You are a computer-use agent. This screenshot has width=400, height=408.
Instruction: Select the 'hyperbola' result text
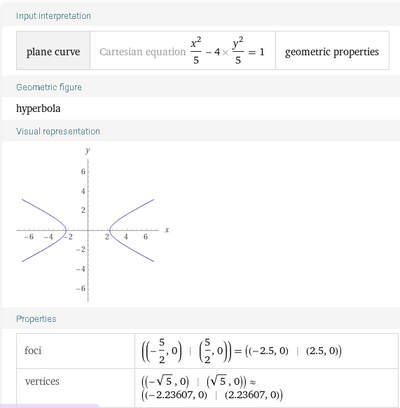38,108
